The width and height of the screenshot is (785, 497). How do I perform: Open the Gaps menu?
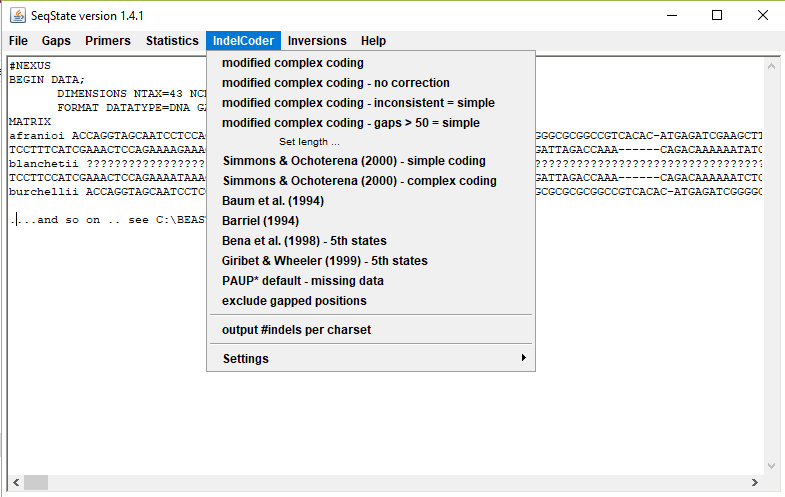point(56,41)
